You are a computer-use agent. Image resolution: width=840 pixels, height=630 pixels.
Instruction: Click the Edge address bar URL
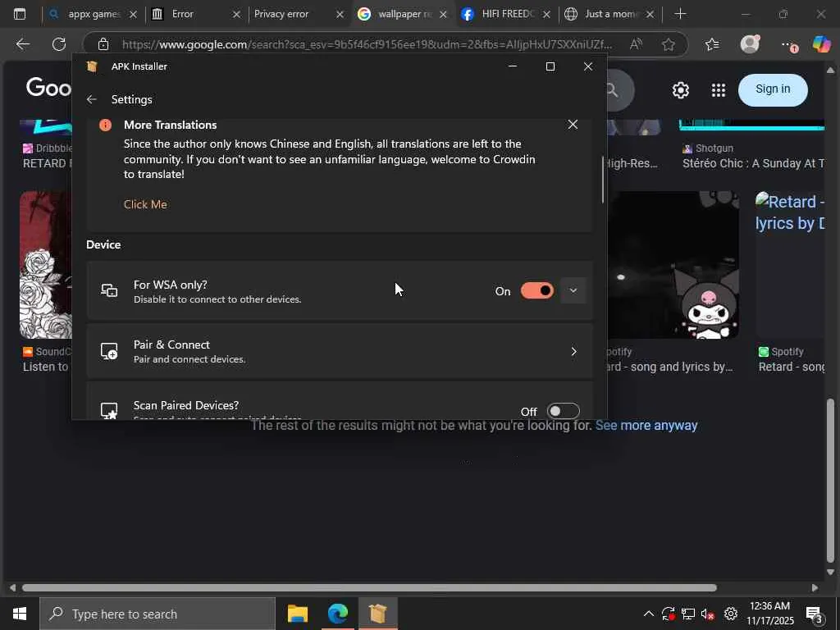click(367, 44)
